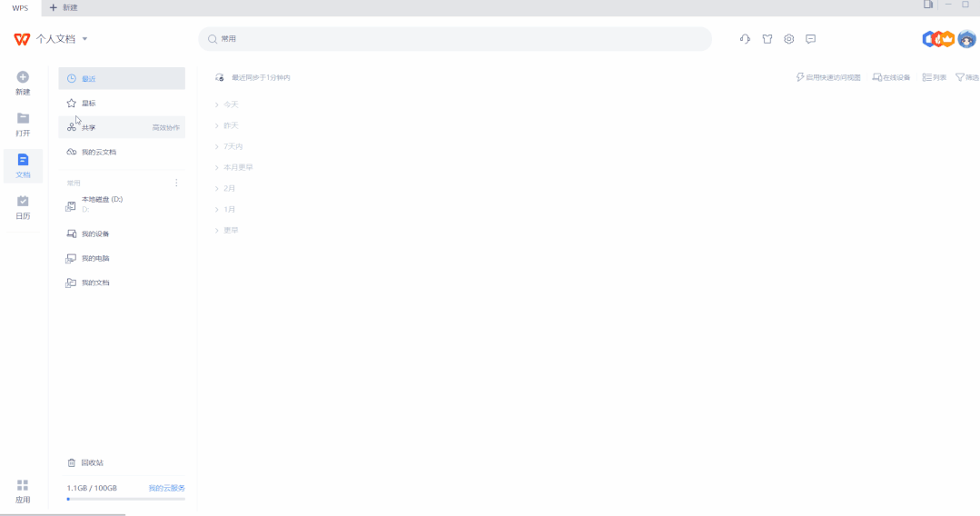Expand the 昨天 group

(x=217, y=125)
